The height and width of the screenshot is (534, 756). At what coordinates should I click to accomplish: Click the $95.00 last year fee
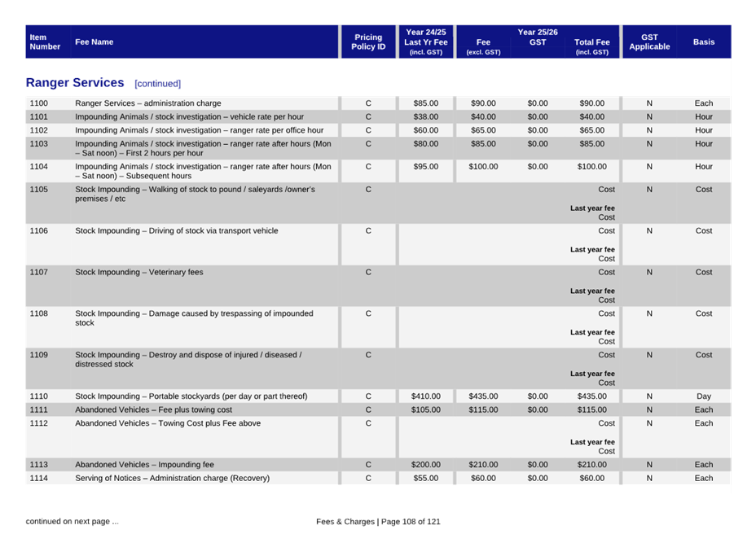(426, 167)
